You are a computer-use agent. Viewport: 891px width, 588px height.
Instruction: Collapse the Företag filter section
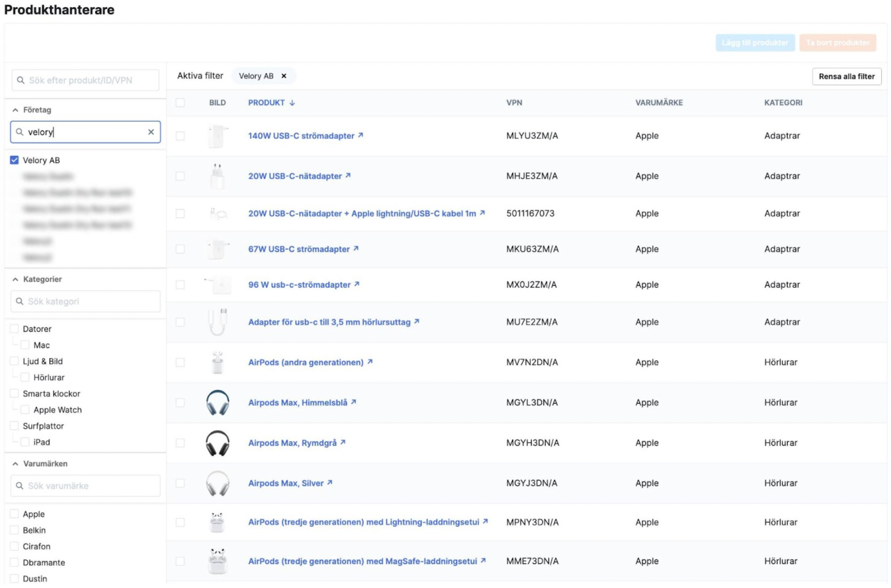coord(15,110)
